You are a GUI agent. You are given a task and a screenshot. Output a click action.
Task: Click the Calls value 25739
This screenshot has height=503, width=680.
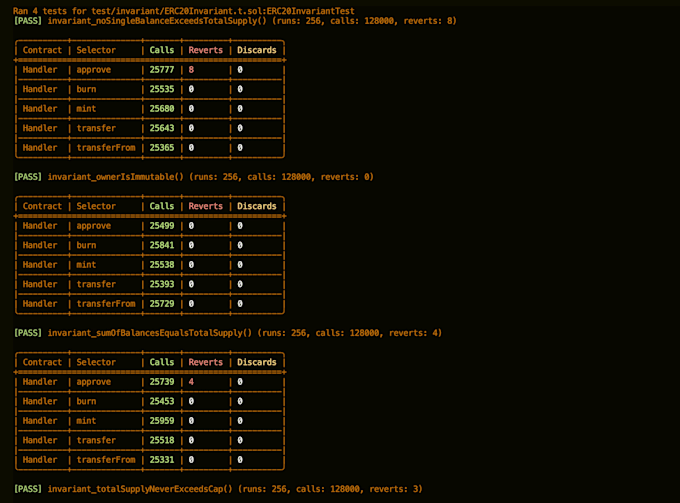(162, 382)
